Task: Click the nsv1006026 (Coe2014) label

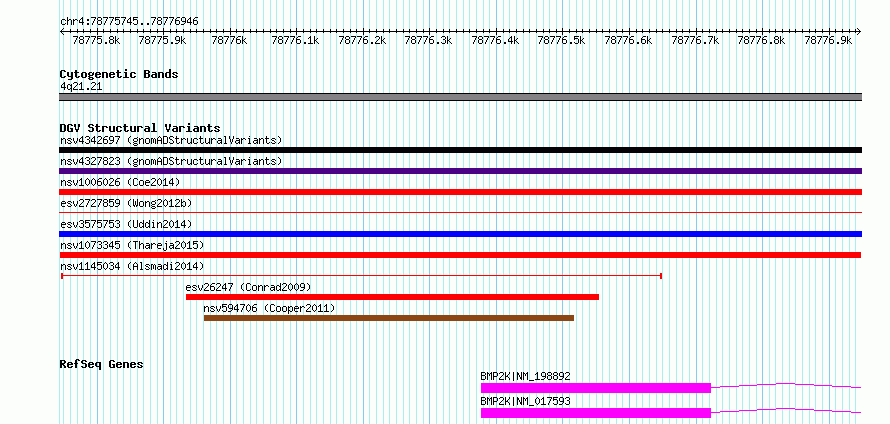Action: click(120, 182)
